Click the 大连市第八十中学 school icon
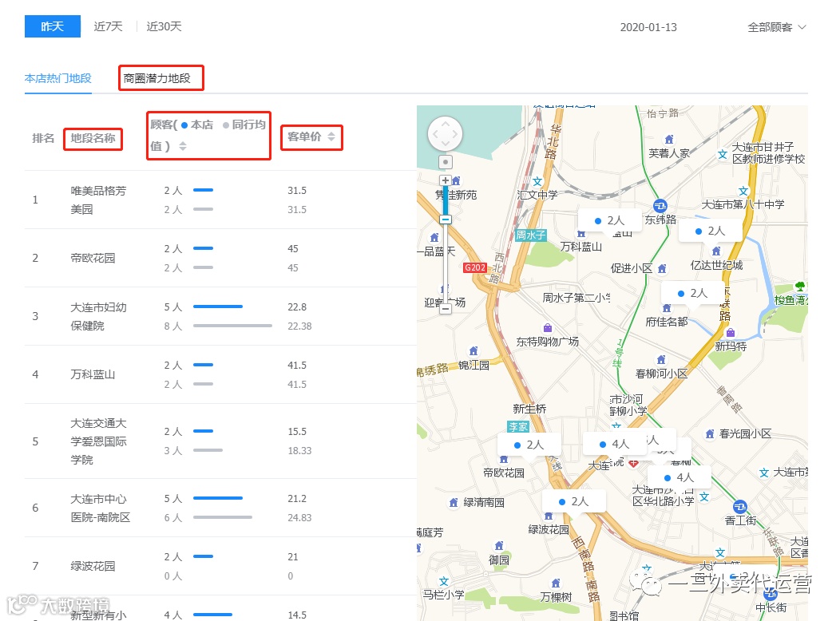Image resolution: width=840 pixels, height=621 pixels. [x=743, y=192]
